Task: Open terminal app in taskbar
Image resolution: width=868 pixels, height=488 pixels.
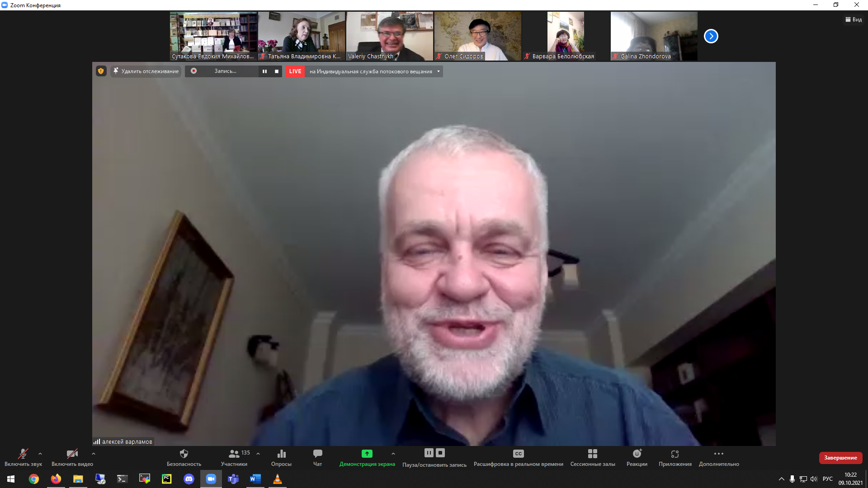Action: coord(122,479)
